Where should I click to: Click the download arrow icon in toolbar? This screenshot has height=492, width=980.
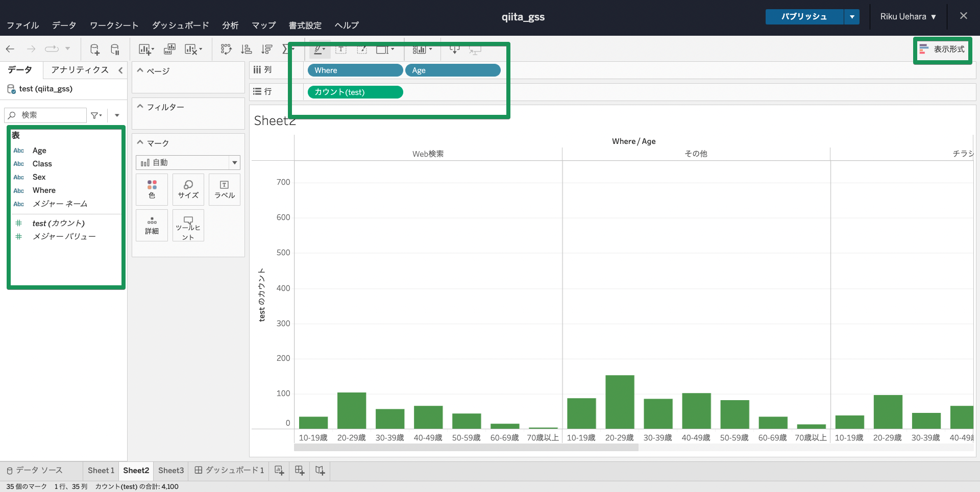pos(454,50)
